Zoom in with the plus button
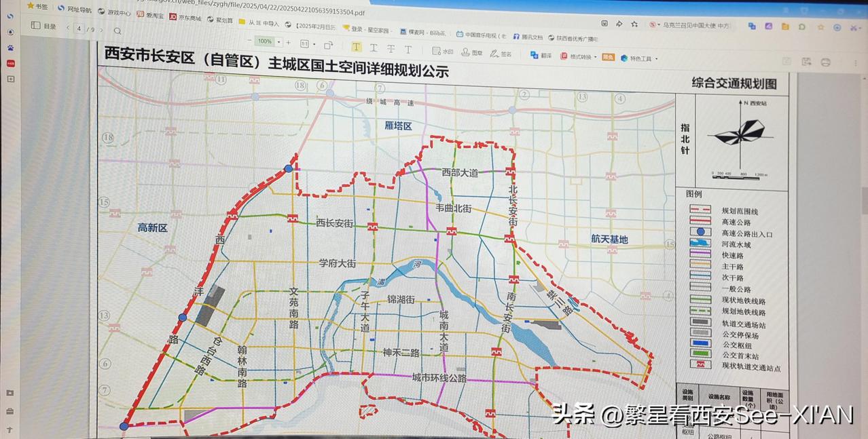This screenshot has width=868, height=439. [288, 42]
